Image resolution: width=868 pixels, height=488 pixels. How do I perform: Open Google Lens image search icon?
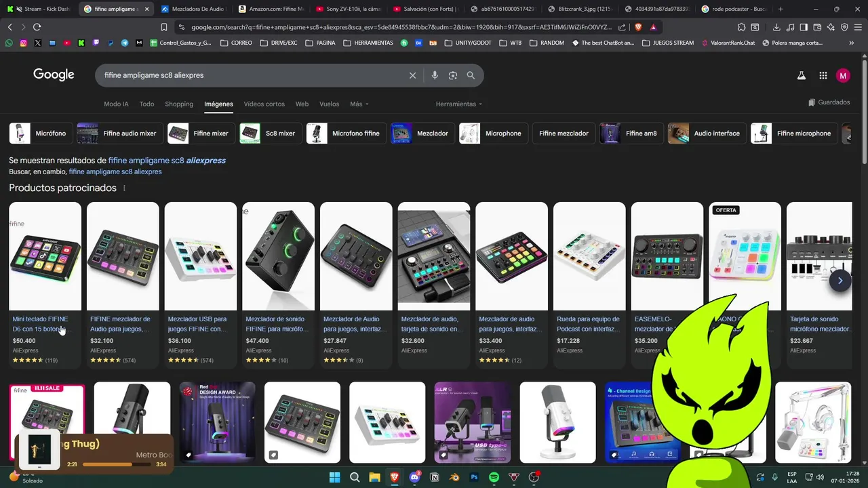453,75
